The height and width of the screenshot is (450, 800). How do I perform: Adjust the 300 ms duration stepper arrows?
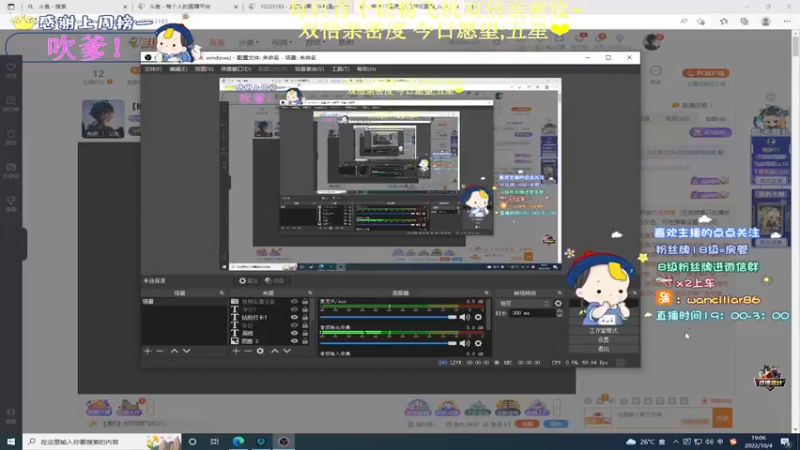(559, 313)
